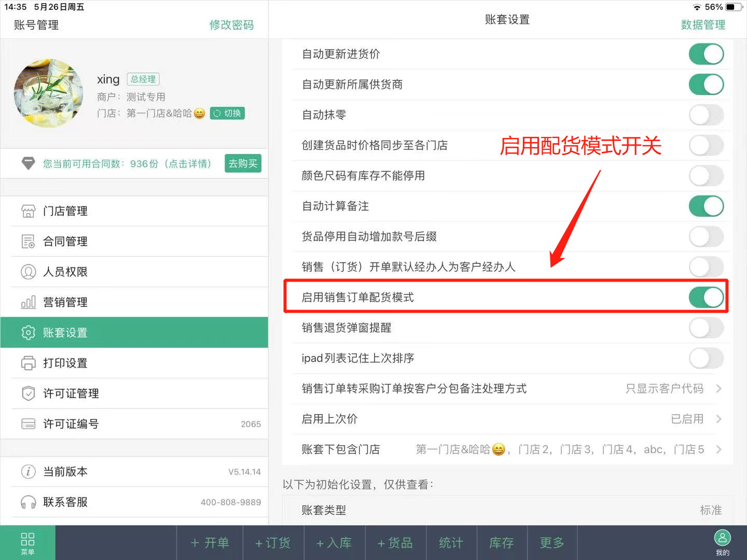Select 已启用 value for 上次价
The image size is (747, 560).
pyautogui.click(x=687, y=419)
